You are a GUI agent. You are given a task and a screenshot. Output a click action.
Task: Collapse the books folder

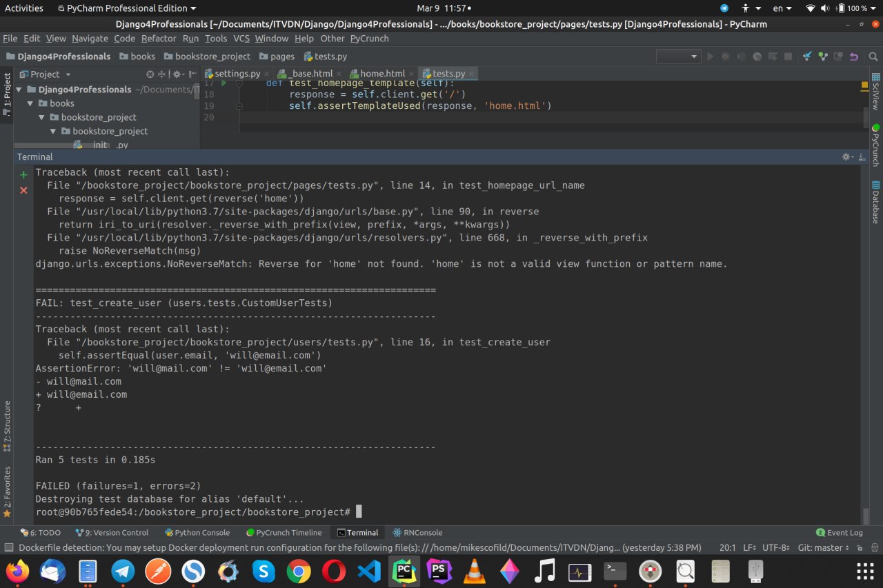point(30,103)
